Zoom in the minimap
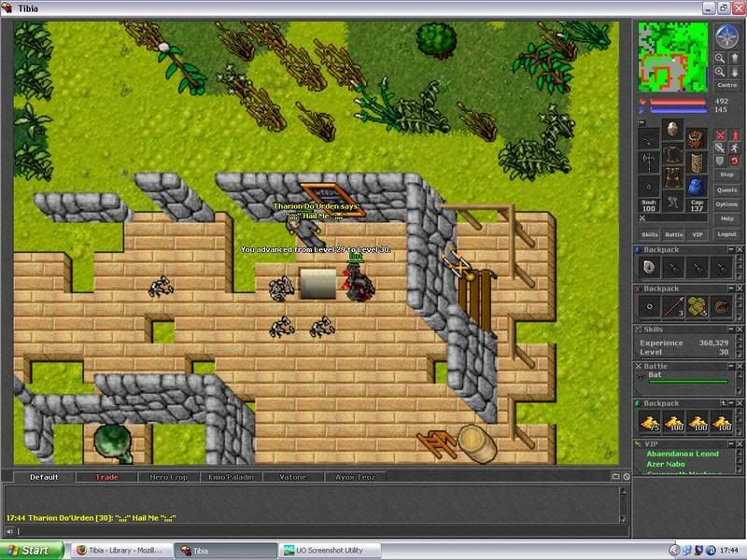The width and height of the screenshot is (747, 560). pos(720,72)
